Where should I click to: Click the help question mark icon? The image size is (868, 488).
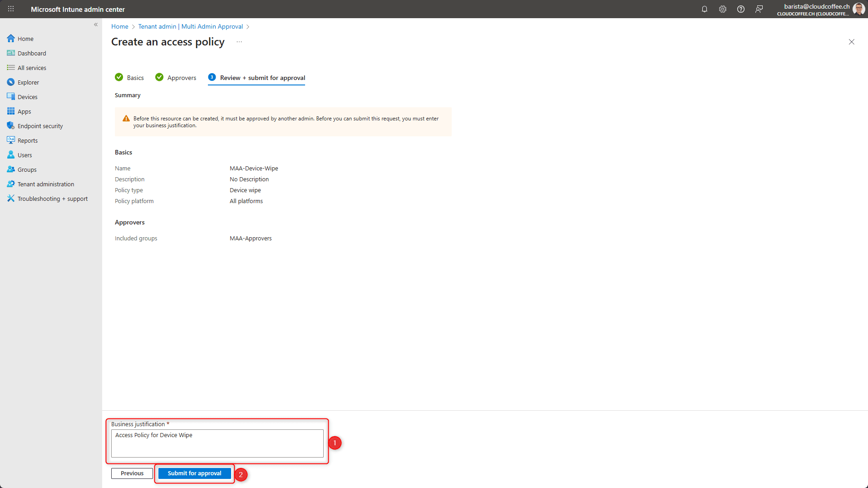coord(740,9)
